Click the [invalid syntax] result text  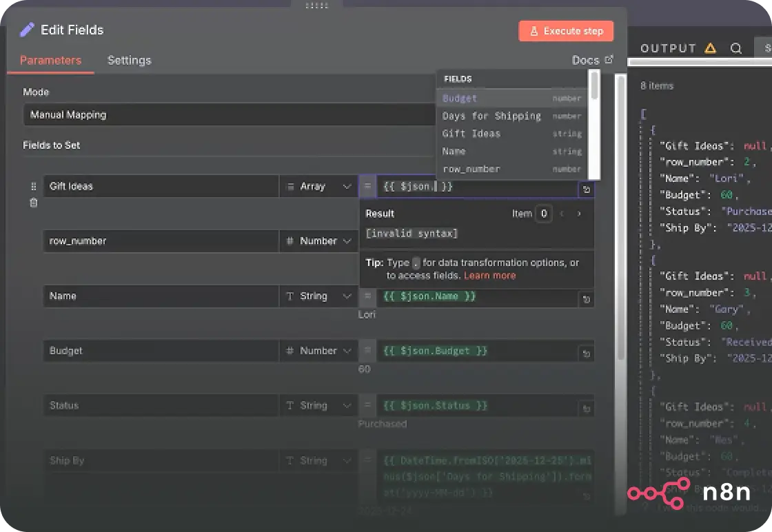coord(412,234)
